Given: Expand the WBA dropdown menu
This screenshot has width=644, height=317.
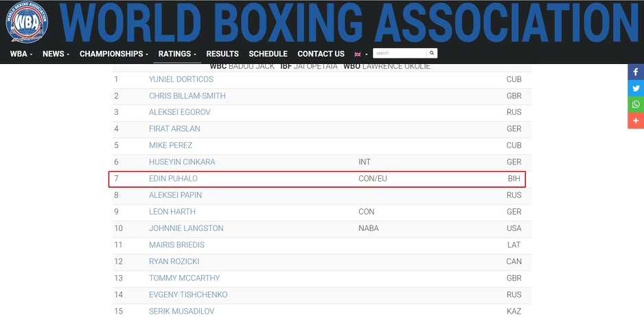Looking at the screenshot, I should 21,54.
